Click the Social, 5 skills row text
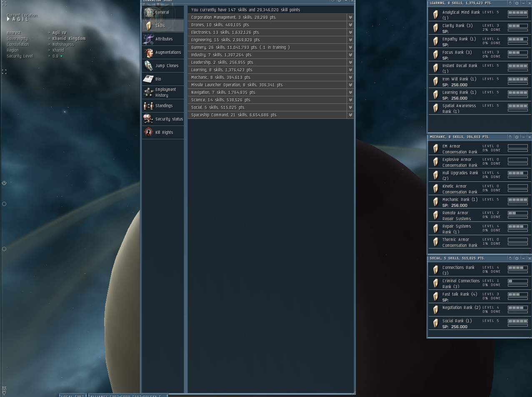 pos(218,107)
